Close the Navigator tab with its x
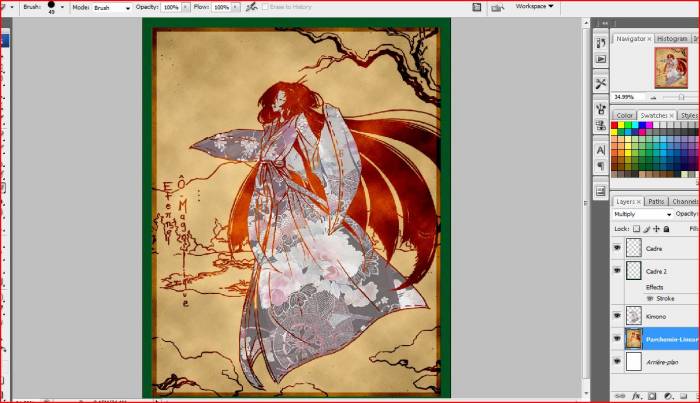The width and height of the screenshot is (700, 403). click(649, 39)
